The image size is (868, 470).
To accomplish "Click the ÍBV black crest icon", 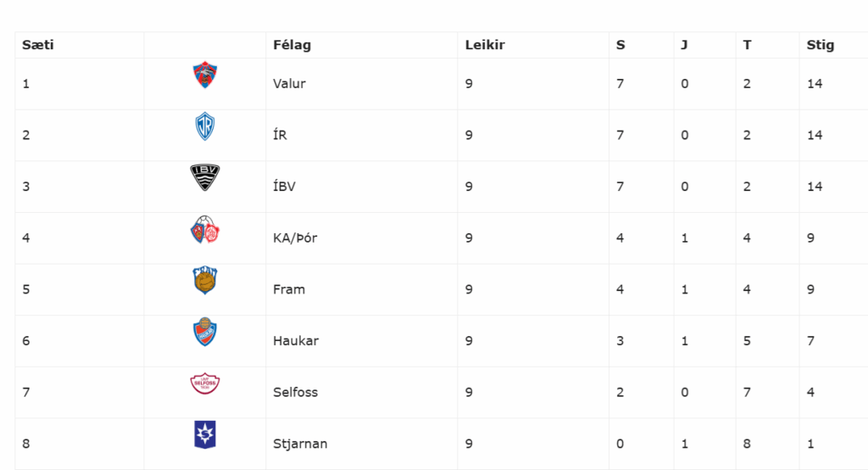I will tap(205, 177).
